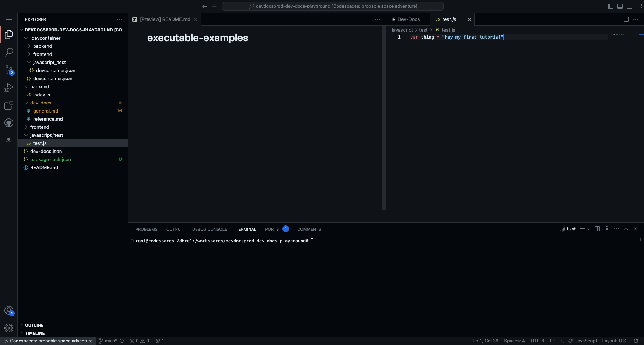Image resolution: width=644 pixels, height=345 pixels.
Task: Split the terminal panel
Action: click(x=597, y=229)
